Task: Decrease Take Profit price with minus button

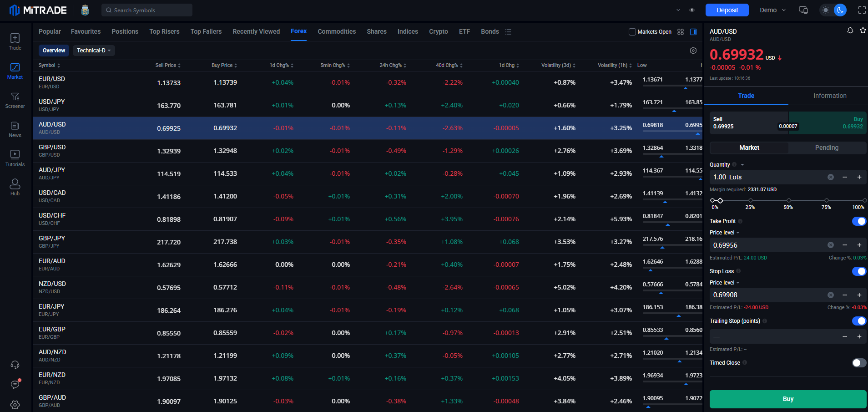Action: [x=845, y=245]
